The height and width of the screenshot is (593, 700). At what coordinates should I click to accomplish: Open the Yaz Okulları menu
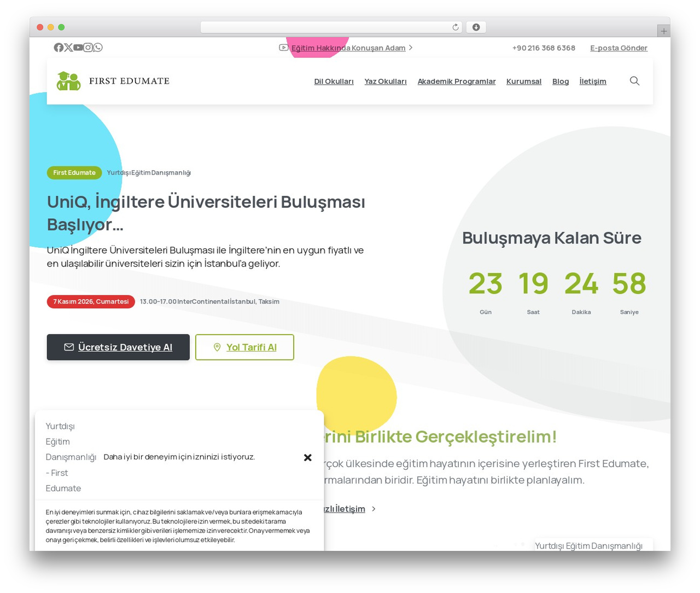coord(386,82)
